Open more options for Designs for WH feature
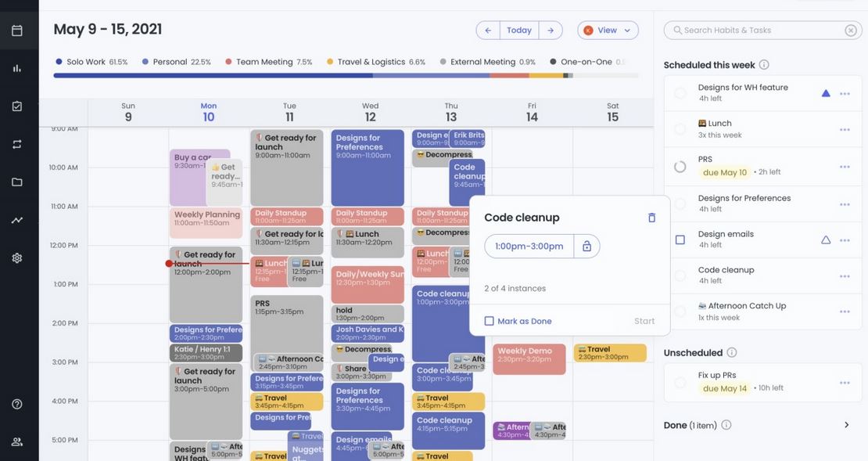868x461 pixels. click(x=845, y=94)
